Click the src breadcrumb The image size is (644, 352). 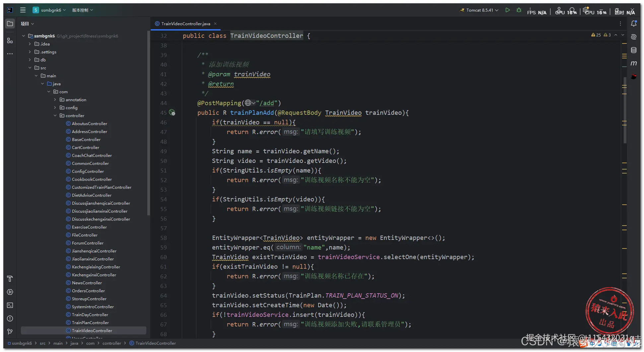coord(42,343)
